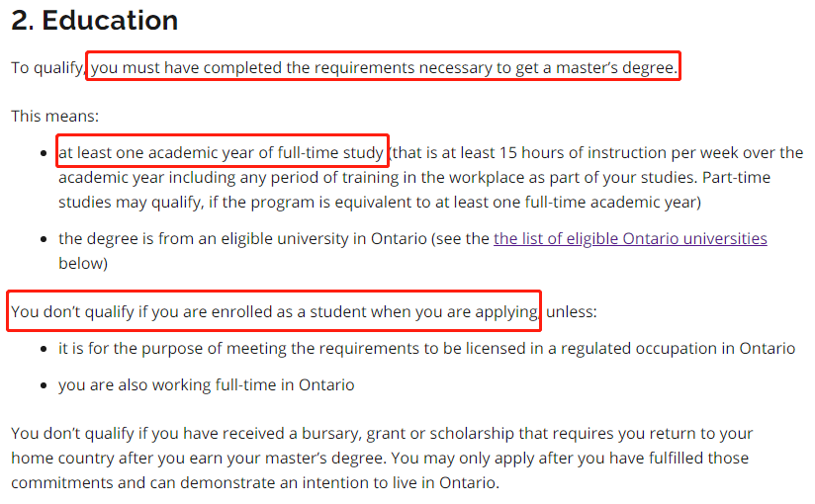Open the list of eligible Ontario universities link
The width and height of the screenshot is (815, 504).
(630, 238)
